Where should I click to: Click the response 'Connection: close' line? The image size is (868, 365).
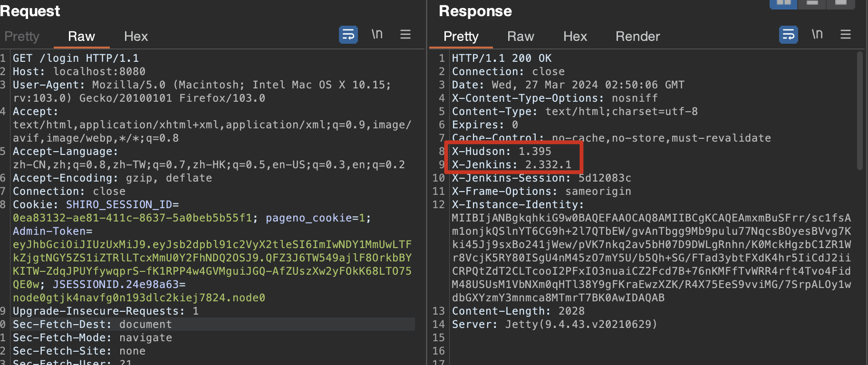pos(508,71)
